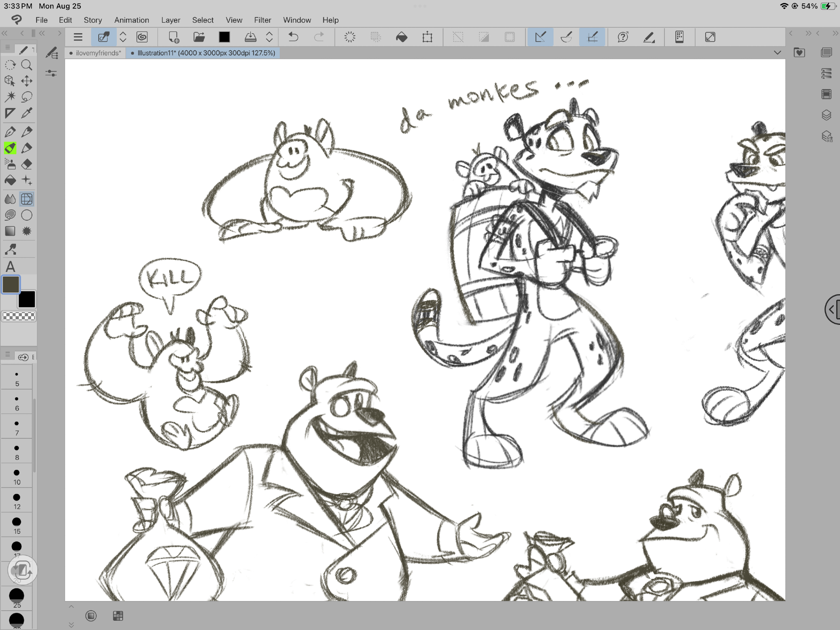Click the Open file folder icon
Image resolution: width=840 pixels, height=630 pixels.
[199, 37]
